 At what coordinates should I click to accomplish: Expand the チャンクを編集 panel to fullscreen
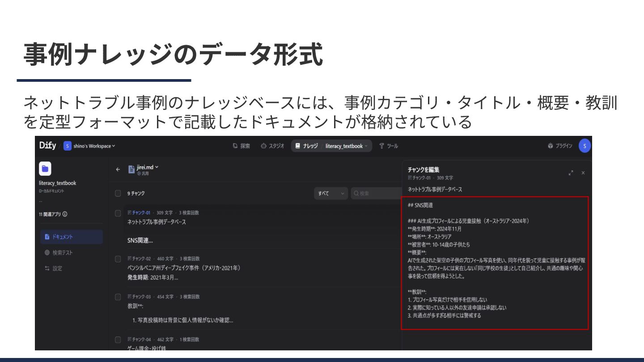click(571, 173)
